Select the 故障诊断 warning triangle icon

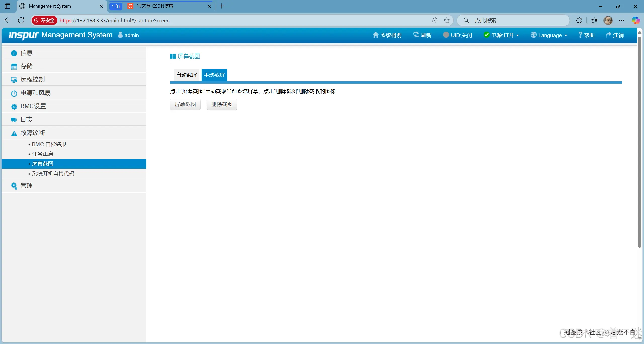coord(14,133)
